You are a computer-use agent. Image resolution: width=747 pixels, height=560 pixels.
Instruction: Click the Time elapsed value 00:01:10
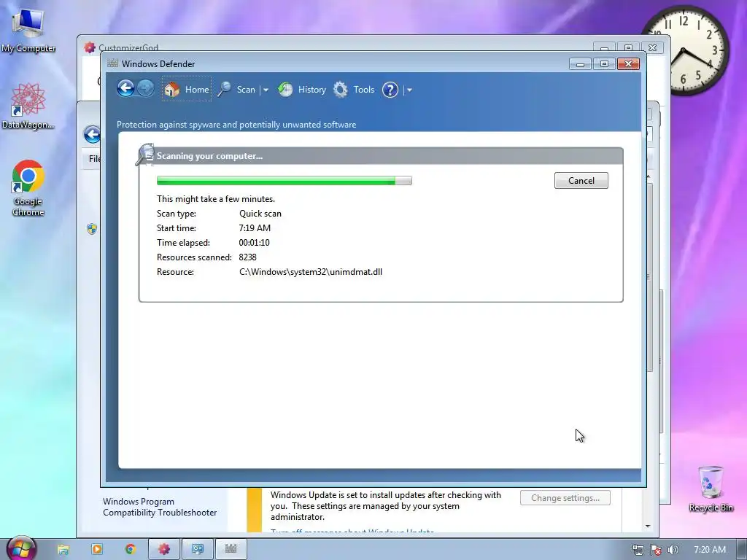click(255, 242)
